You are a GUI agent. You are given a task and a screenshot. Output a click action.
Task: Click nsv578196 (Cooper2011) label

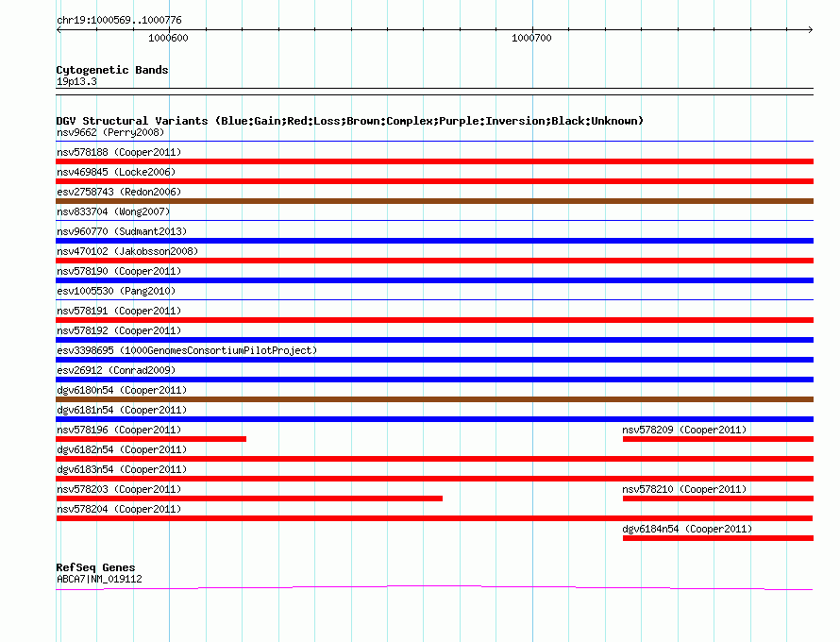pyautogui.click(x=119, y=430)
